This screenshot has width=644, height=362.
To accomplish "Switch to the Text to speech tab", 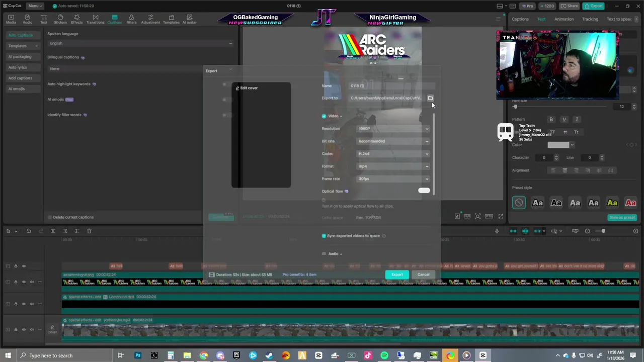I will 619,19.
